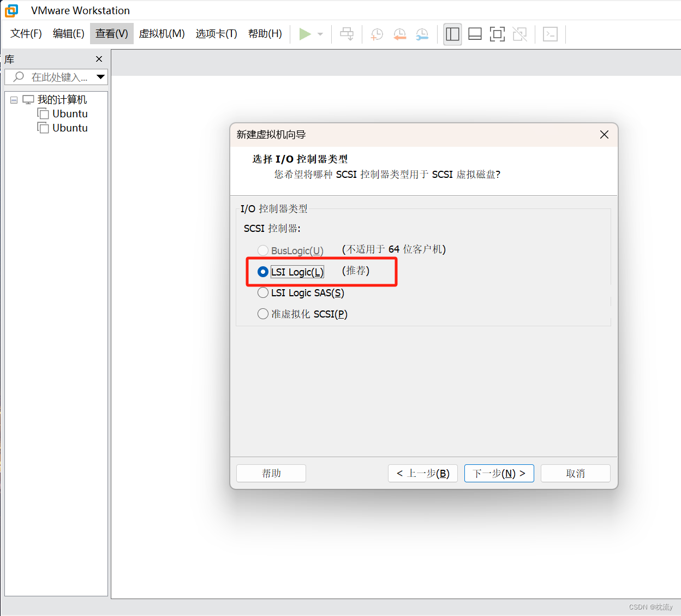Click the VM icon beside first Ubuntu
Image resolution: width=681 pixels, height=616 pixels.
click(x=43, y=113)
